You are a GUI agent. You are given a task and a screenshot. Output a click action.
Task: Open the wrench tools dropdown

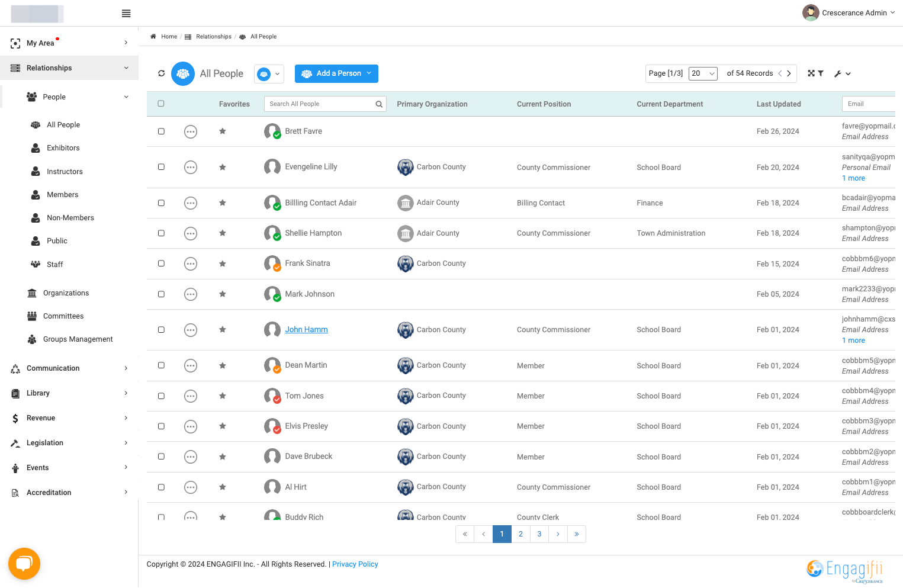click(843, 74)
